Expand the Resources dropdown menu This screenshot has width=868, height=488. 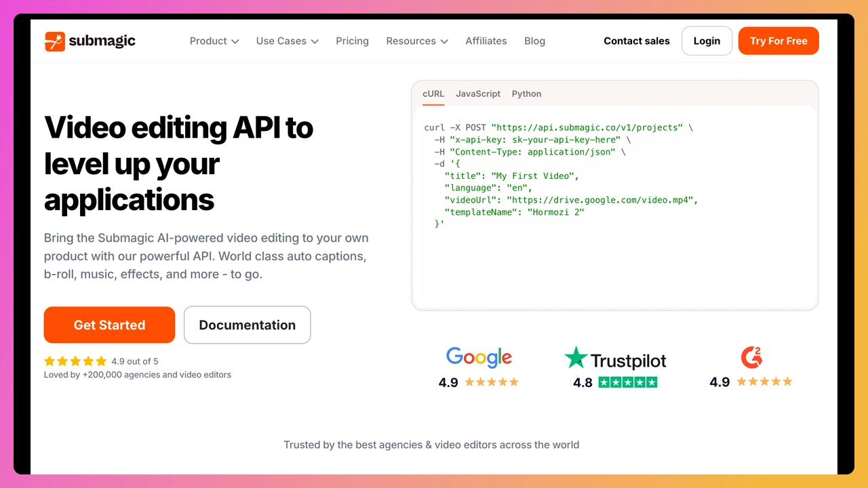[x=417, y=41]
